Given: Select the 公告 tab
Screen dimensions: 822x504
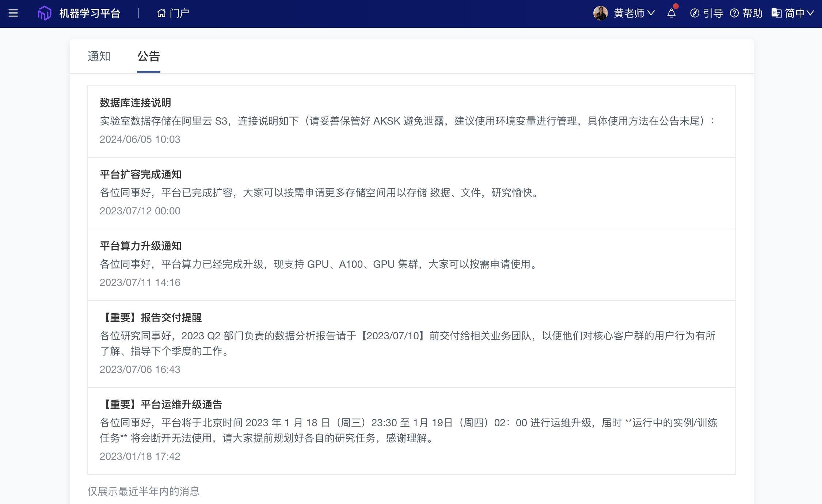Looking at the screenshot, I should pyautogui.click(x=148, y=56).
